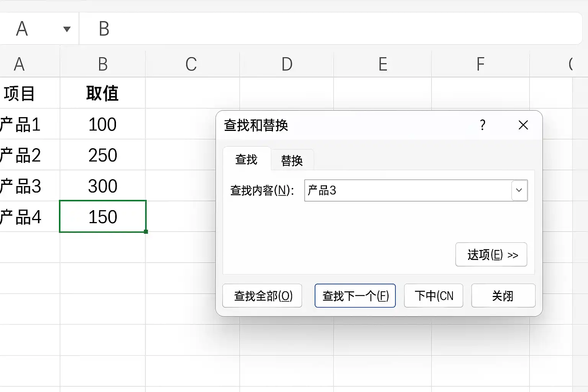
Task: Select the 取值 header cell
Action: (x=103, y=93)
